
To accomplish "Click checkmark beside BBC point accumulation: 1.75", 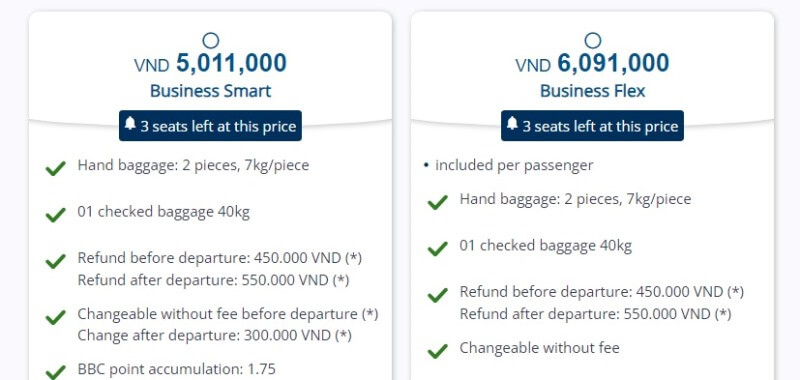I will 56,372.
